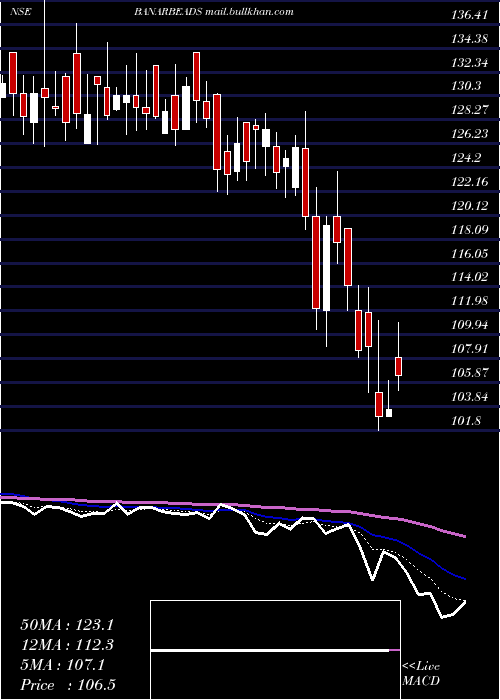Click the 103.84 price axis label

click(x=469, y=397)
